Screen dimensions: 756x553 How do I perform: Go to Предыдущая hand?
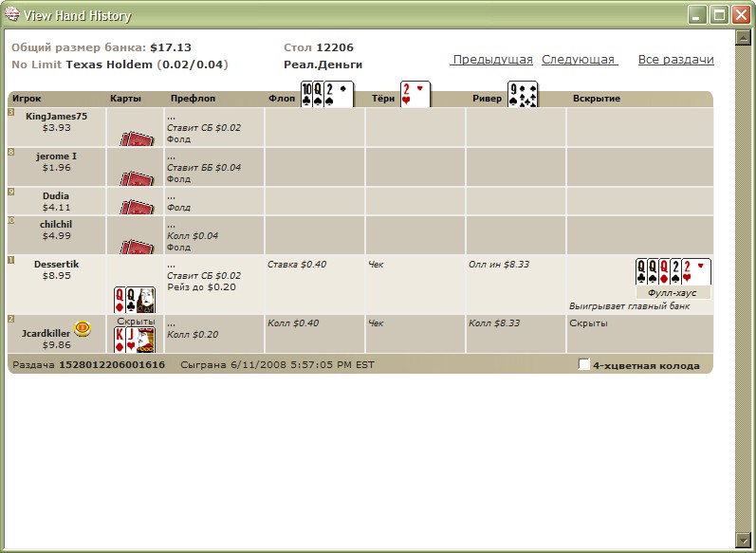[492, 60]
